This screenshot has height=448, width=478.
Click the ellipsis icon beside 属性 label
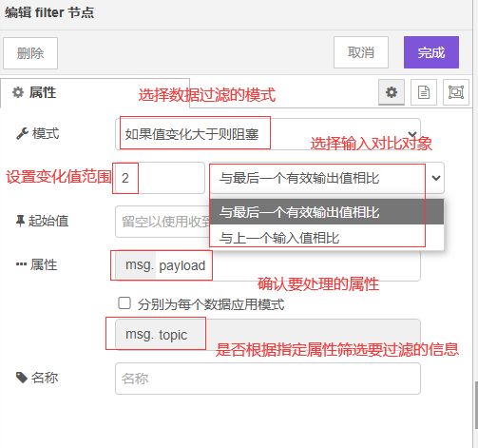[x=21, y=264]
